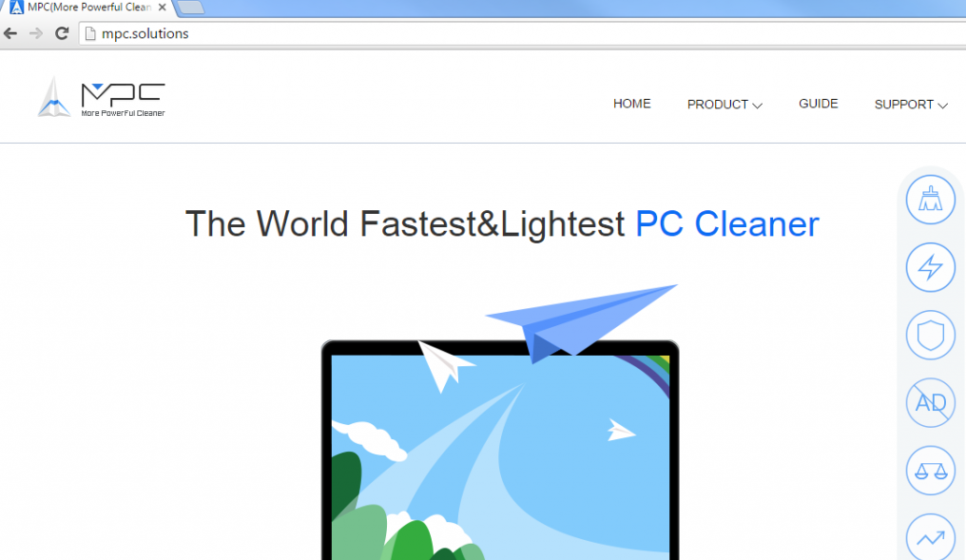
Task: Open the shield protection sidebar icon
Action: coord(930,335)
